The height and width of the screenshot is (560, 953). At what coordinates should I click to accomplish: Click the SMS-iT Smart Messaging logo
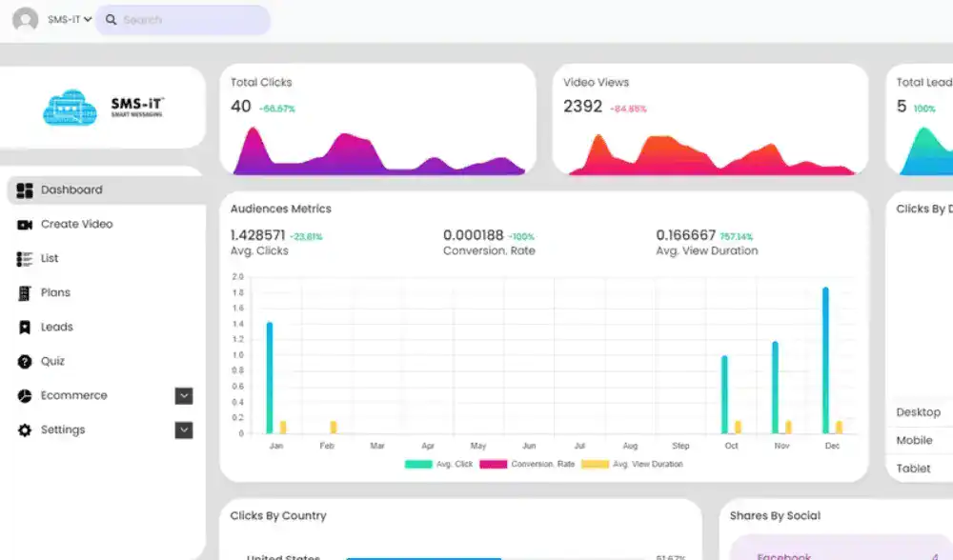click(x=103, y=108)
